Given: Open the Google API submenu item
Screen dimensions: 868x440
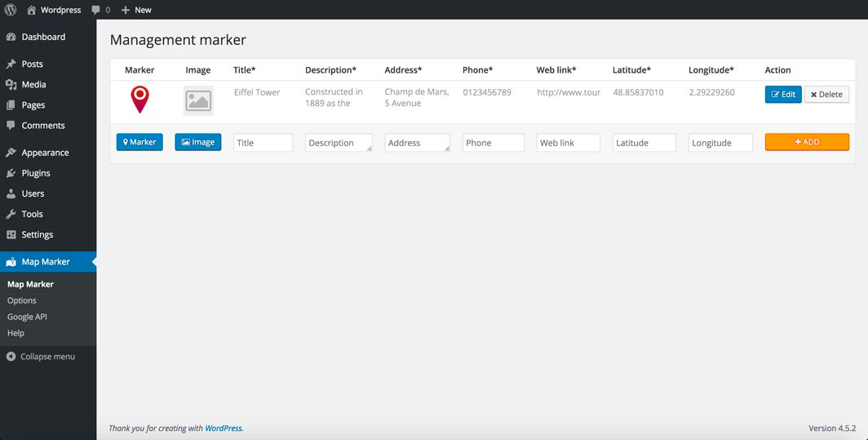Looking at the screenshot, I should [27, 317].
